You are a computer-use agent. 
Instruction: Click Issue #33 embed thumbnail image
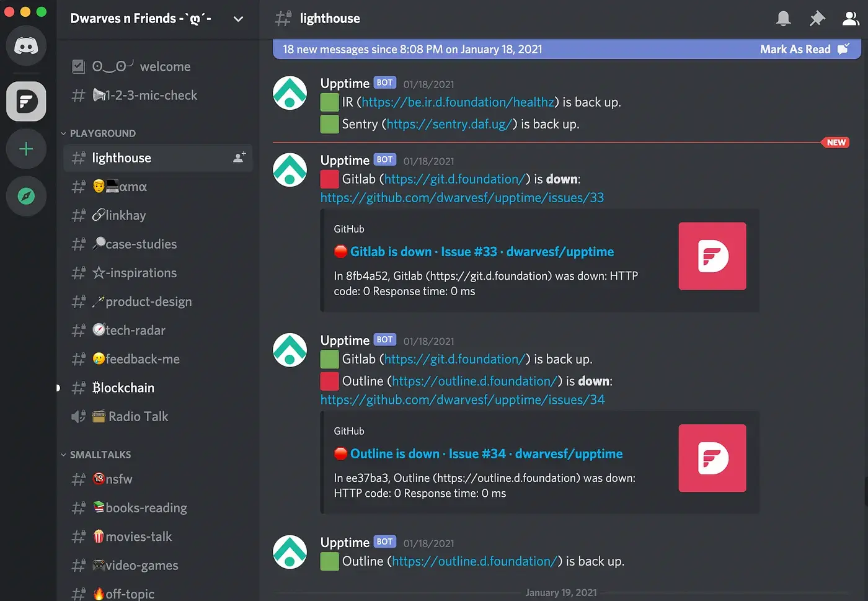pos(712,256)
